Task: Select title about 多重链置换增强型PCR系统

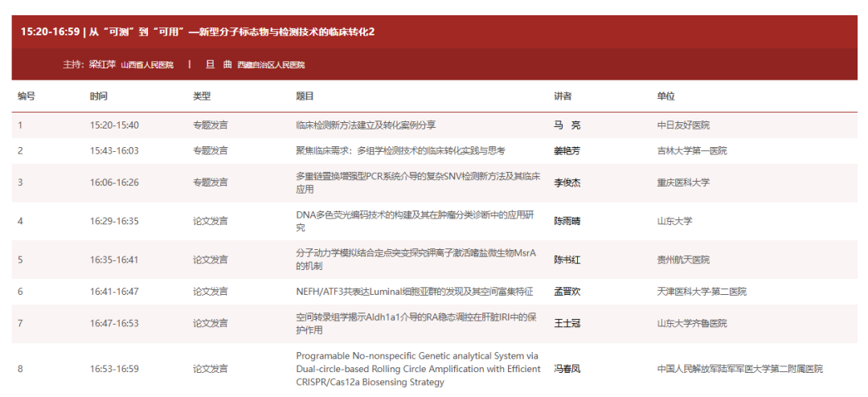Action: point(419,182)
